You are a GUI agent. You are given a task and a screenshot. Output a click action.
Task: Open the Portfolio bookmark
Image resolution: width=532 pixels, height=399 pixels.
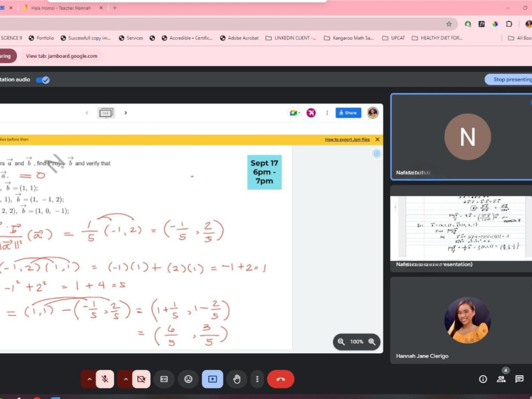pyautogui.click(x=41, y=38)
